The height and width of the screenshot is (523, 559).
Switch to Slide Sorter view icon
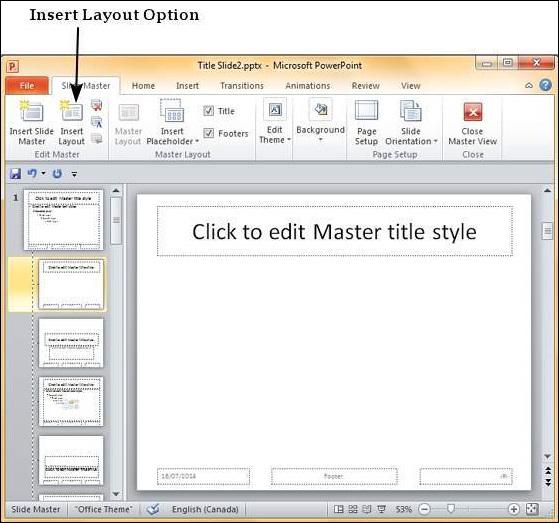pos(353,509)
